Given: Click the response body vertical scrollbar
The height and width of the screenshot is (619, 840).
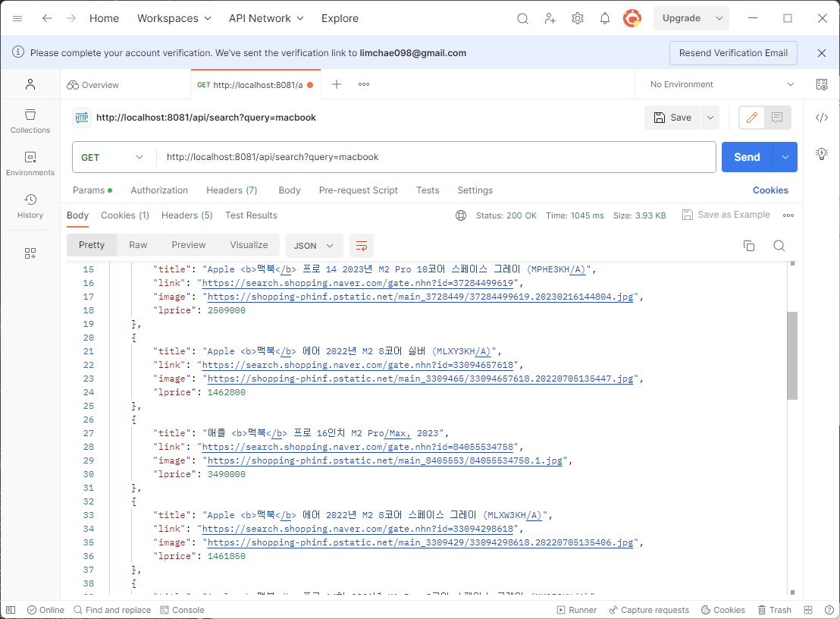Looking at the screenshot, I should coord(792,356).
